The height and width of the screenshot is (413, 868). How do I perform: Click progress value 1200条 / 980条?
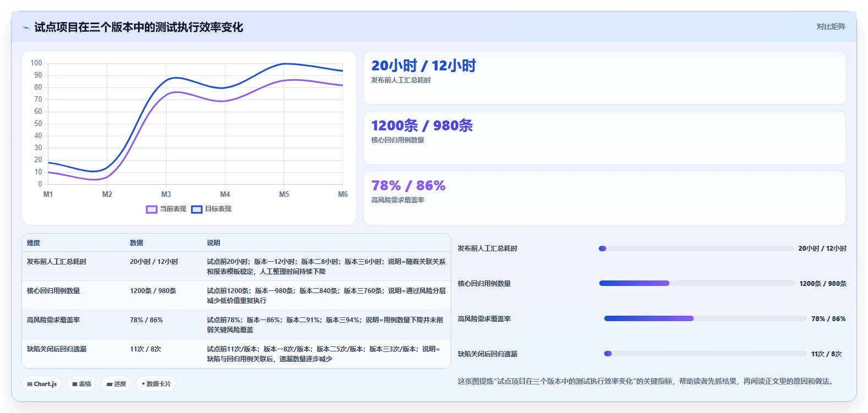(x=823, y=284)
